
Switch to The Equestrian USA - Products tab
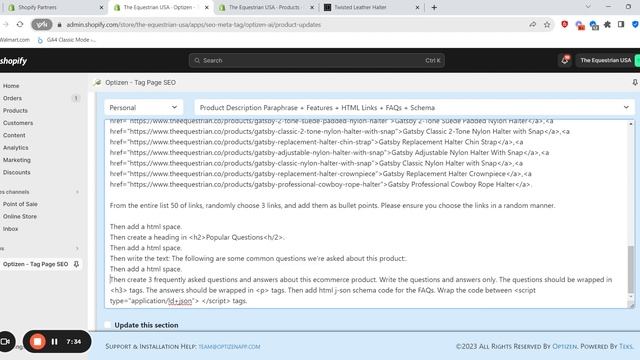pyautogui.click(x=266, y=7)
